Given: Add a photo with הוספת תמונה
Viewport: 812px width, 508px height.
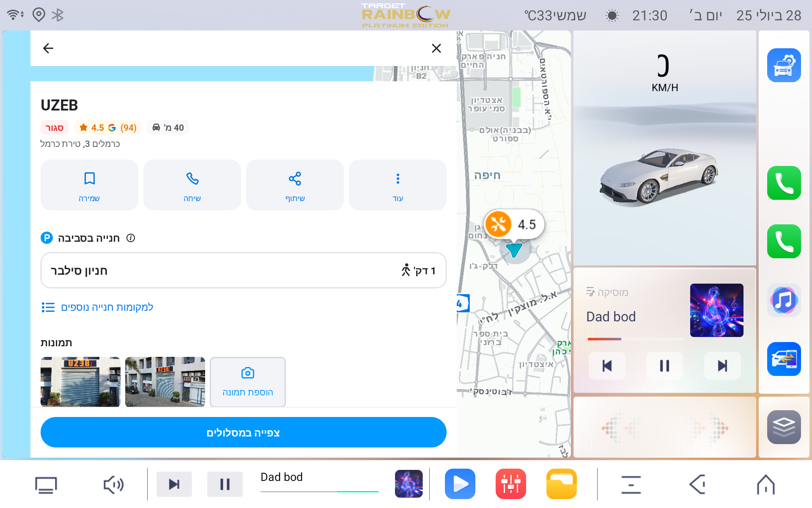Looking at the screenshot, I should coord(248,382).
